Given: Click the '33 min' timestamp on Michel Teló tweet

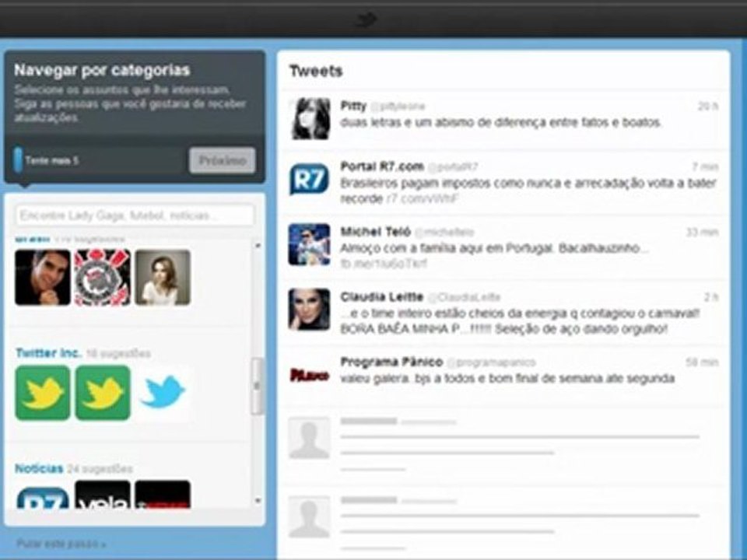Looking at the screenshot, I should 702,232.
